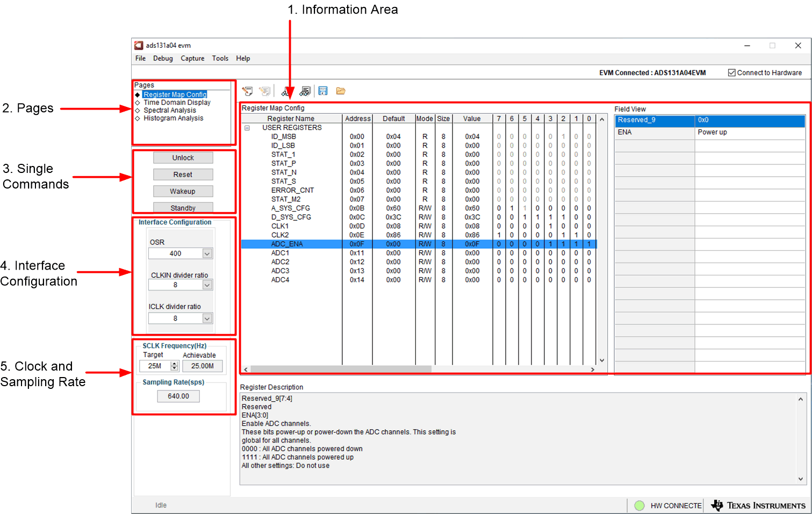Click the greyed write all registers icon

[264, 91]
